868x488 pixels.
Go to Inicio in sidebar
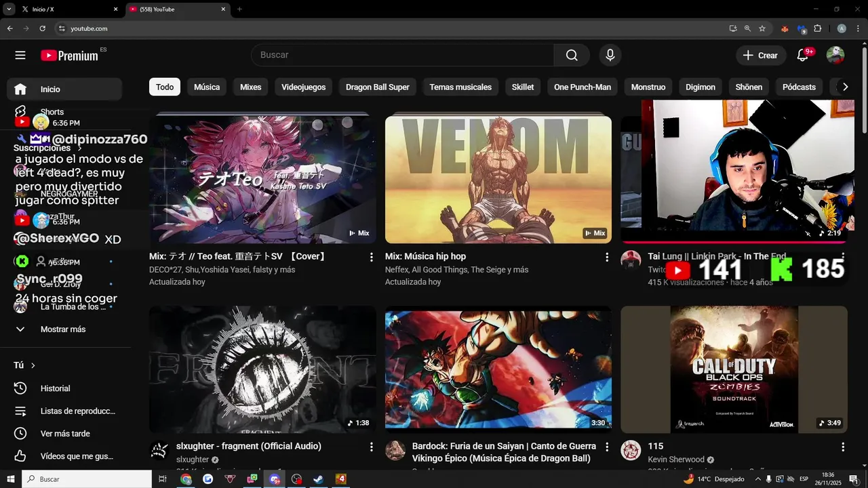(x=64, y=89)
